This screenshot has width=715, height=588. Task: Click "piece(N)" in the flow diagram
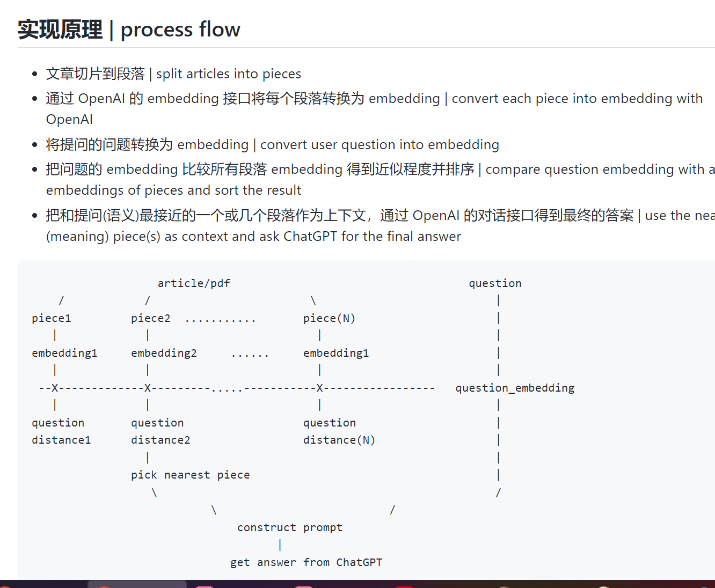[x=329, y=318]
